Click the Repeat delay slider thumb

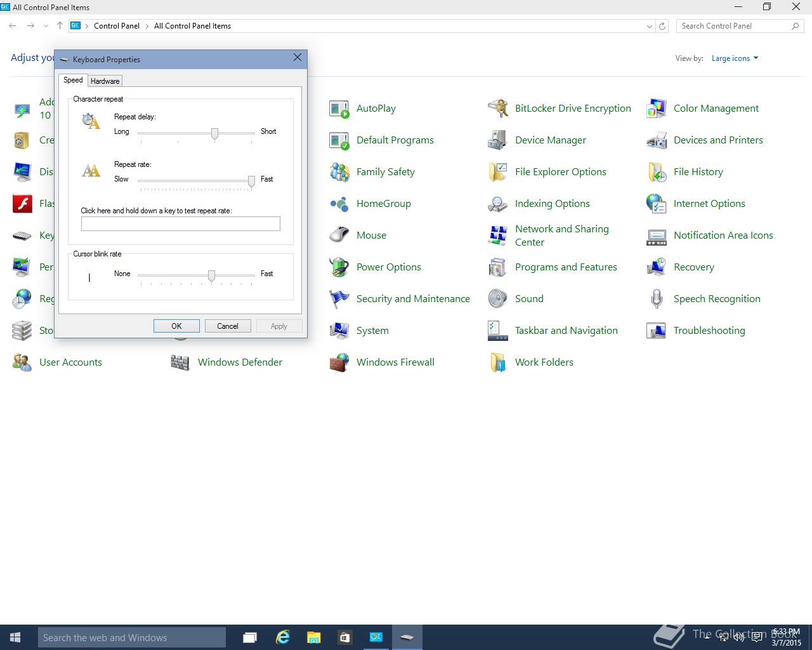pos(214,133)
